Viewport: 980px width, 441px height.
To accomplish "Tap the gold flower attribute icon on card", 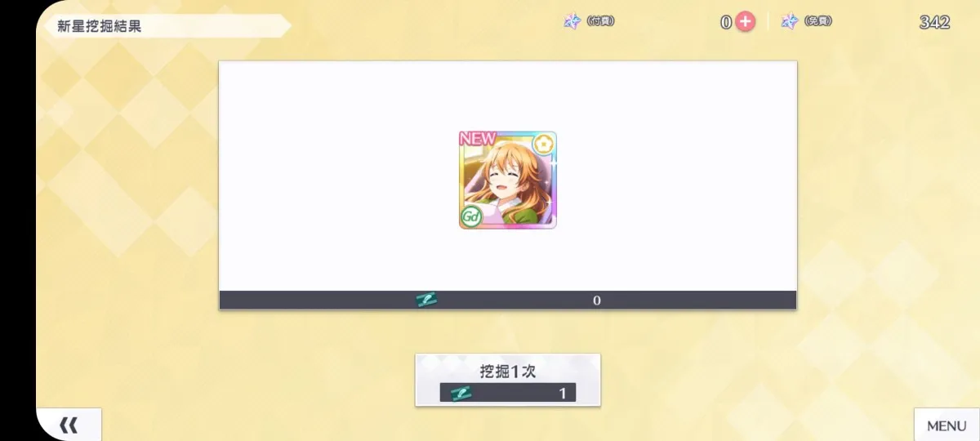I will pyautogui.click(x=544, y=145).
